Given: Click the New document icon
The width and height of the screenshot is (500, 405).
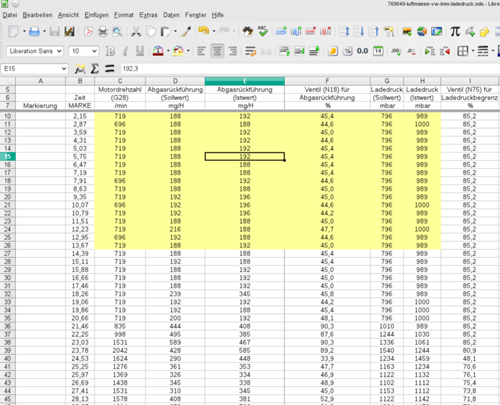Looking at the screenshot, I should tap(13, 32).
